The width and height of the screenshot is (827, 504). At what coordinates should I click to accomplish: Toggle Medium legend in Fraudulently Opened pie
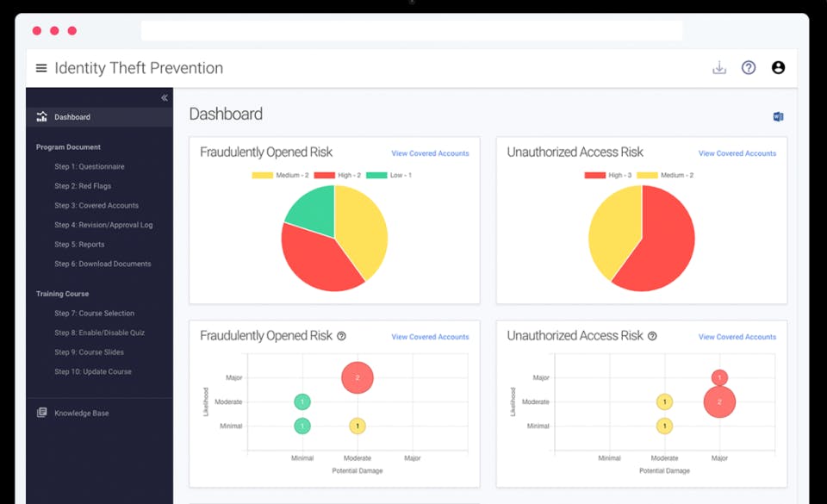280,175
